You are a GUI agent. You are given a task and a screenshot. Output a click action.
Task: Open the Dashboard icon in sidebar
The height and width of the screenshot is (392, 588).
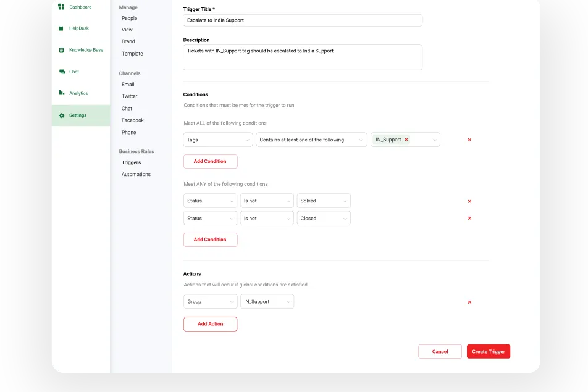pos(61,7)
